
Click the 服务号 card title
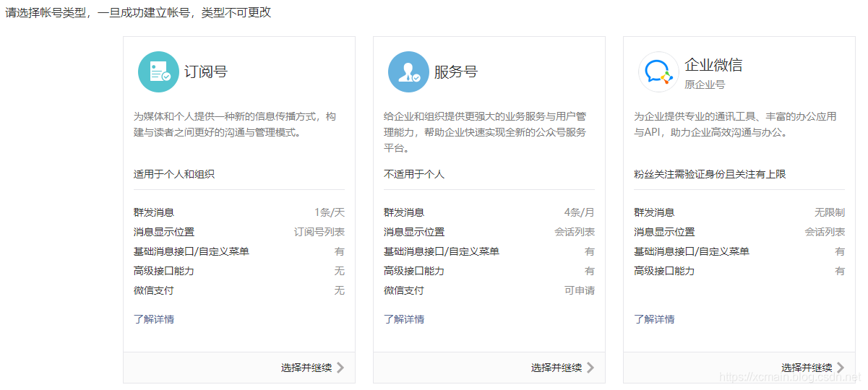coord(456,72)
